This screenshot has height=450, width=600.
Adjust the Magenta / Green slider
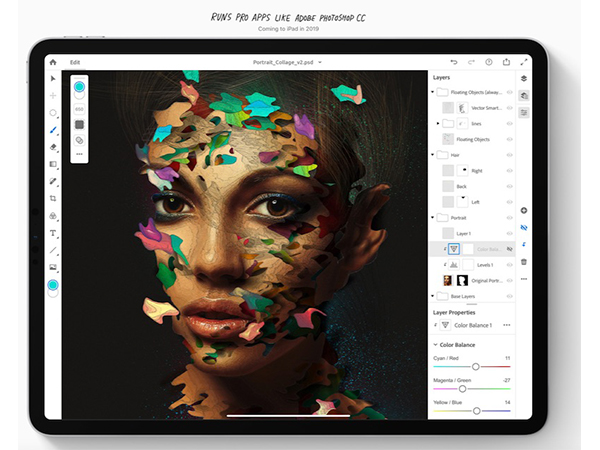pos(462,389)
